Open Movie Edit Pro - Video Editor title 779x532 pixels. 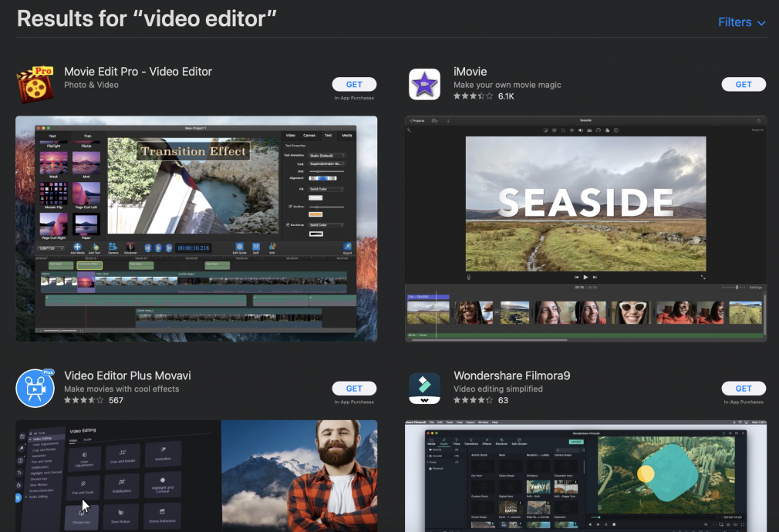point(138,72)
